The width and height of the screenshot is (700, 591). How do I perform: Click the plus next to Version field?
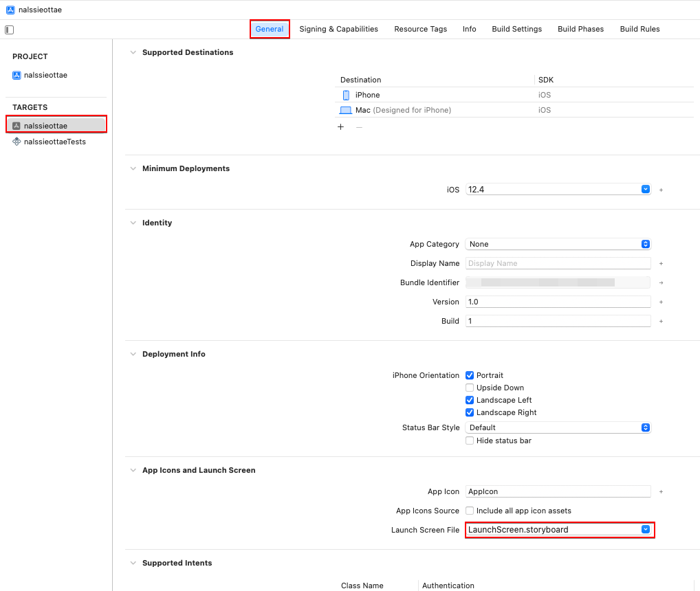(661, 302)
